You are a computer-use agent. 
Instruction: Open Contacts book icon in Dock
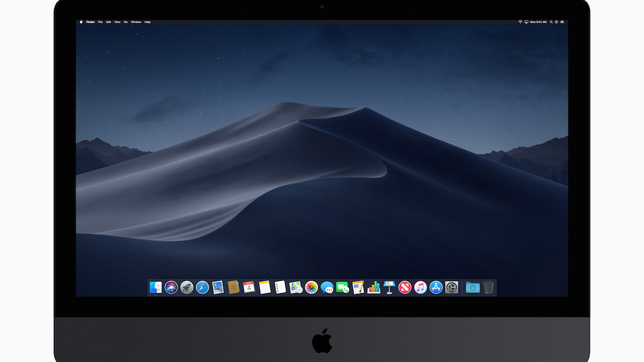[233, 287]
